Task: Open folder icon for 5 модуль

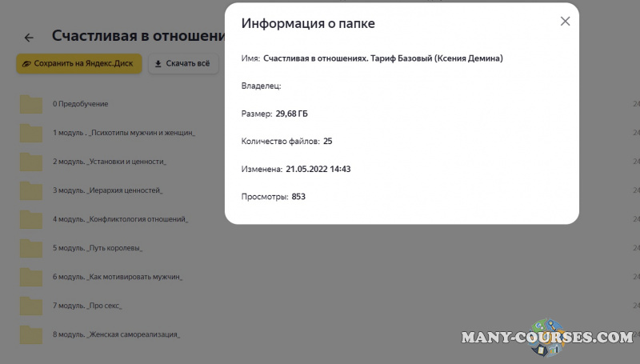Action: [x=31, y=249]
